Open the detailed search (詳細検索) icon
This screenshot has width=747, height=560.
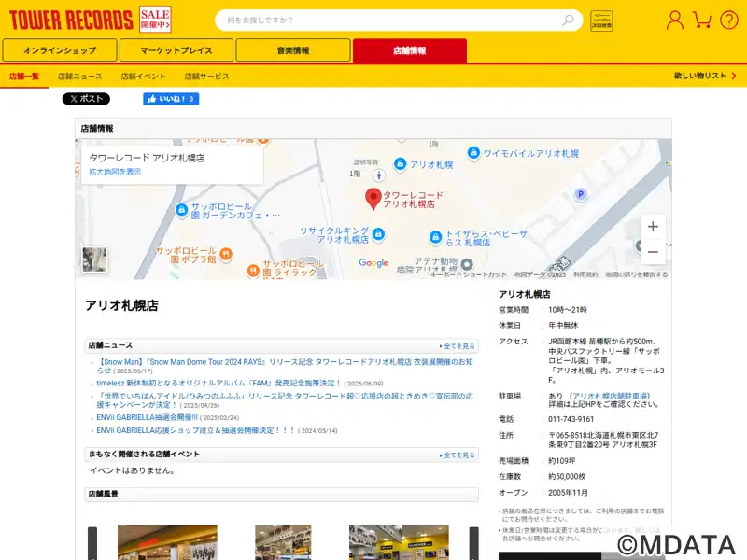pos(601,21)
